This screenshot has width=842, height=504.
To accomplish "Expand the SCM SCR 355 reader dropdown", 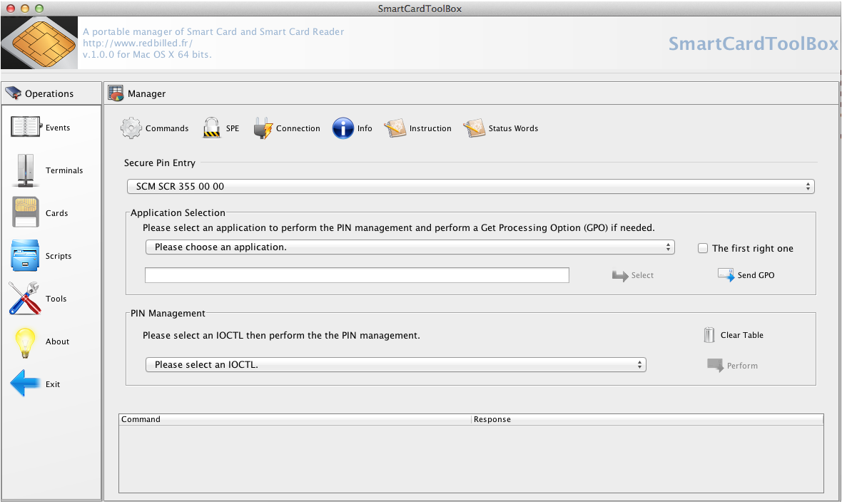I will click(470, 186).
